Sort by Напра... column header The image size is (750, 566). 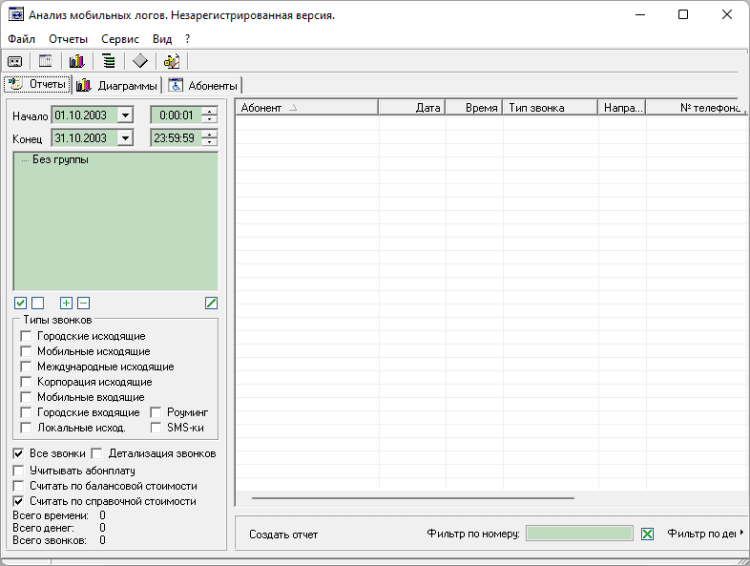(x=622, y=108)
